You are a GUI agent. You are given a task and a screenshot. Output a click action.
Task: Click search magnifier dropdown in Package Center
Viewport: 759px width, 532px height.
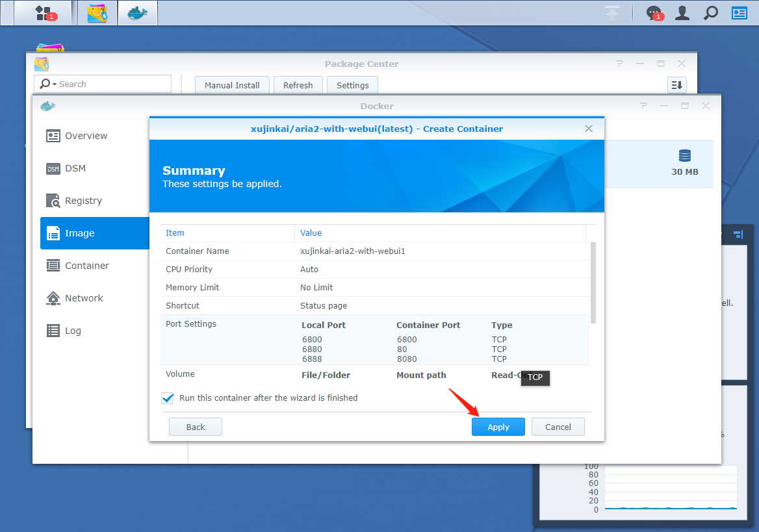click(x=48, y=84)
